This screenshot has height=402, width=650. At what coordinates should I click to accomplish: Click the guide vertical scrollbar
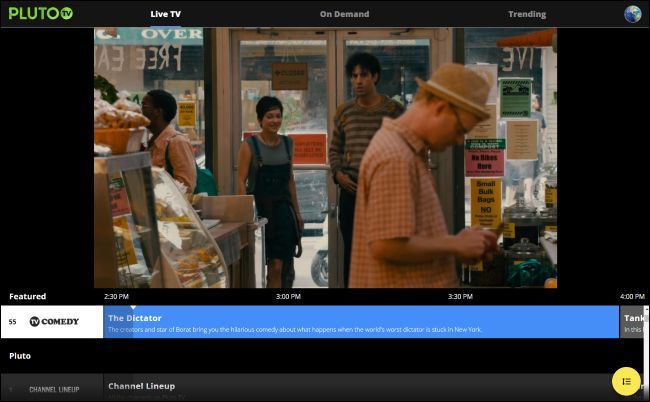pyautogui.click(x=646, y=354)
